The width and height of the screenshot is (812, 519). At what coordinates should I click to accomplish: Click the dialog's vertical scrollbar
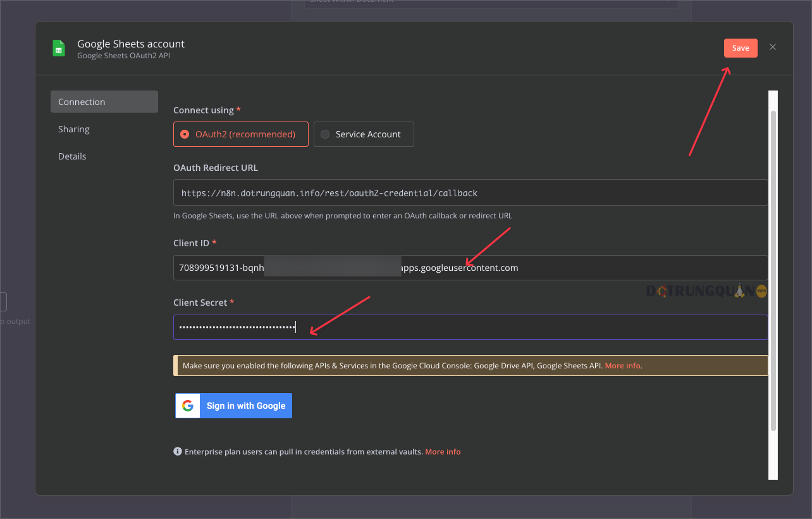pyautogui.click(x=773, y=271)
